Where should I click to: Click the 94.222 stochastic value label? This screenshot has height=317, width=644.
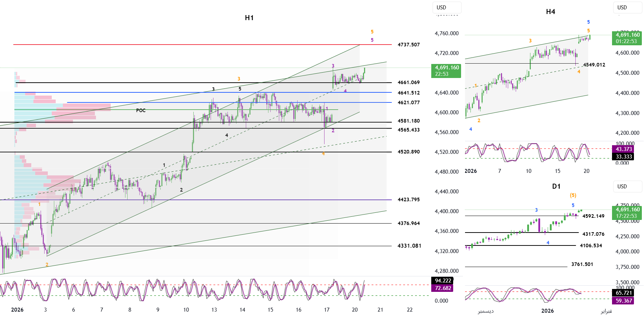coord(442,281)
